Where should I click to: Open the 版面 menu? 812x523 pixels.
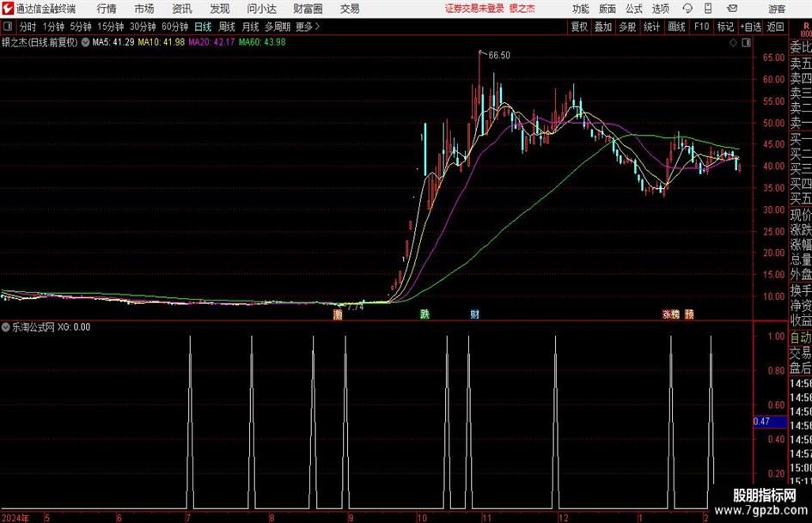tap(607, 9)
